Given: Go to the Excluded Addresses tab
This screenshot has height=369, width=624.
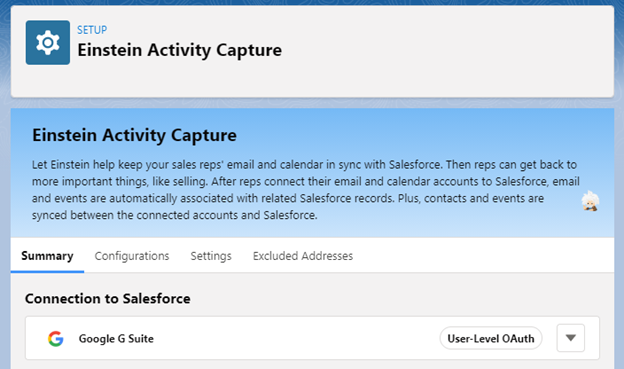Looking at the screenshot, I should [303, 256].
